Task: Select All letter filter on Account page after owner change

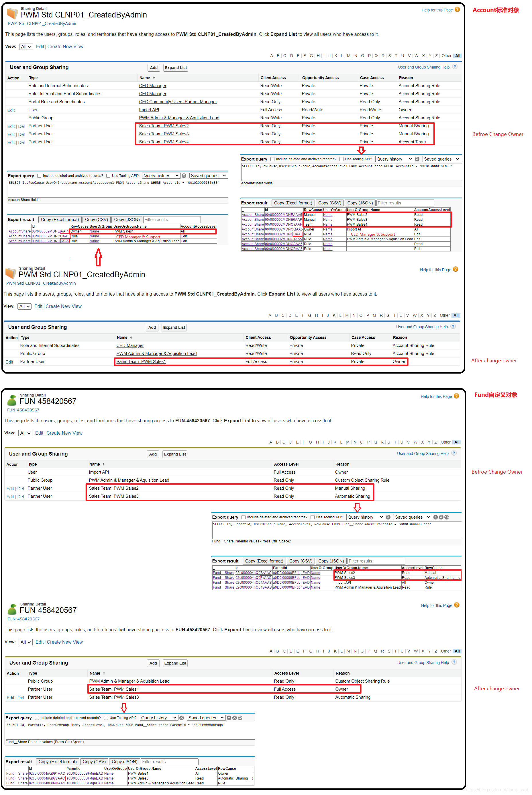Action: coord(456,315)
